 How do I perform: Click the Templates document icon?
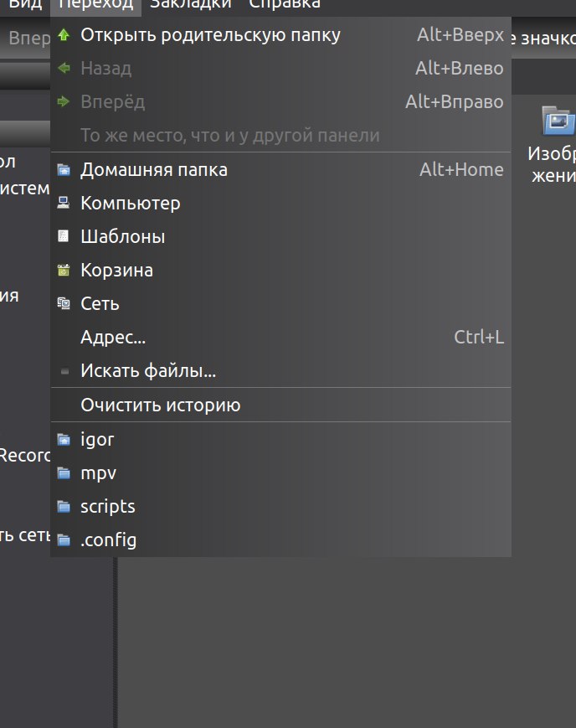[x=64, y=237]
